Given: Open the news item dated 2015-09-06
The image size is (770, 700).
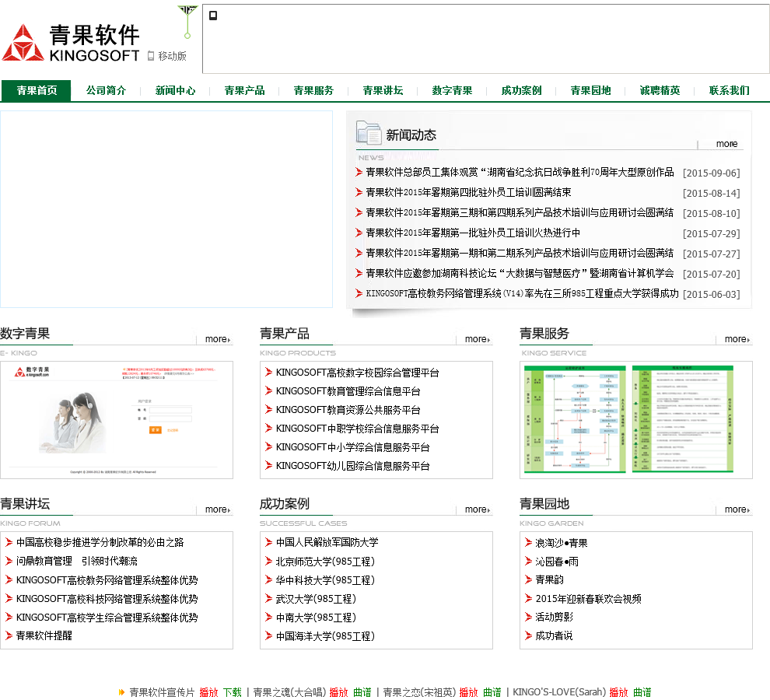Looking at the screenshot, I should [x=520, y=173].
